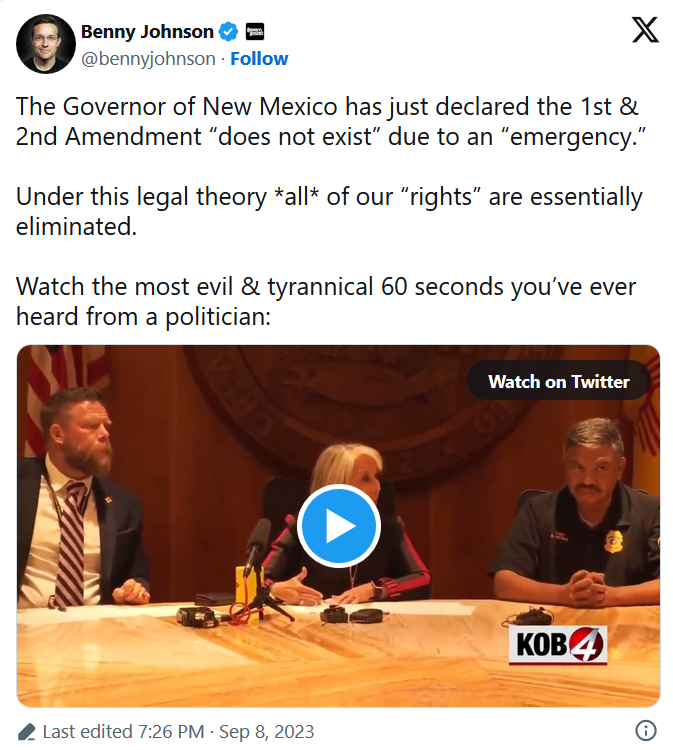Play the embedded video
This screenshot has width=673, height=750.
pos(339,526)
